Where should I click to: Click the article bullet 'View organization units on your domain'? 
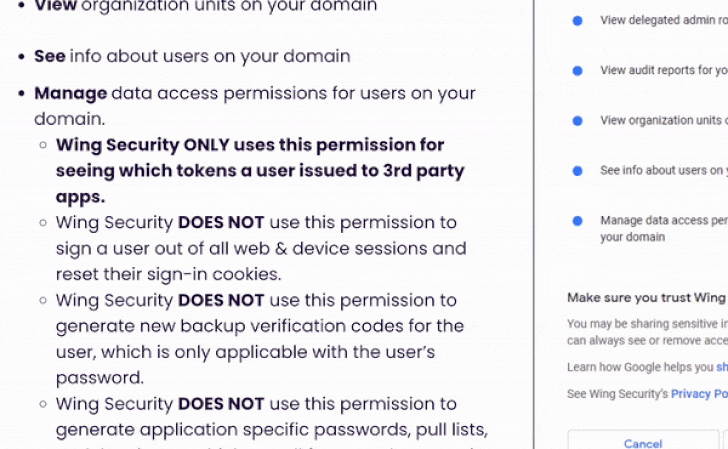[205, 6]
